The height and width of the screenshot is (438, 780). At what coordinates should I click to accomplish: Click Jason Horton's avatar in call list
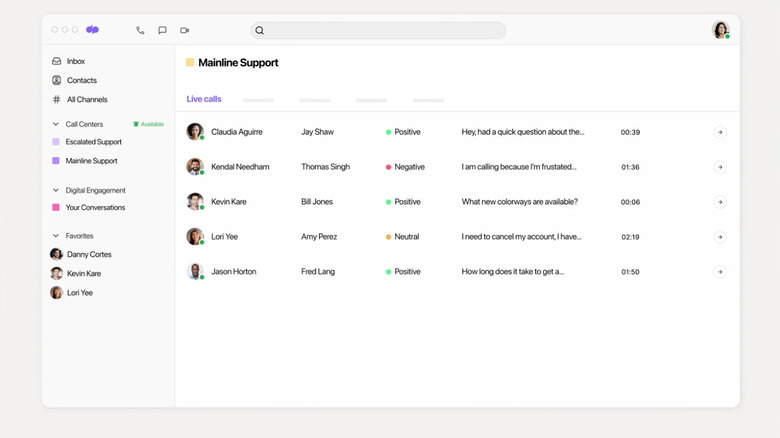(x=195, y=272)
